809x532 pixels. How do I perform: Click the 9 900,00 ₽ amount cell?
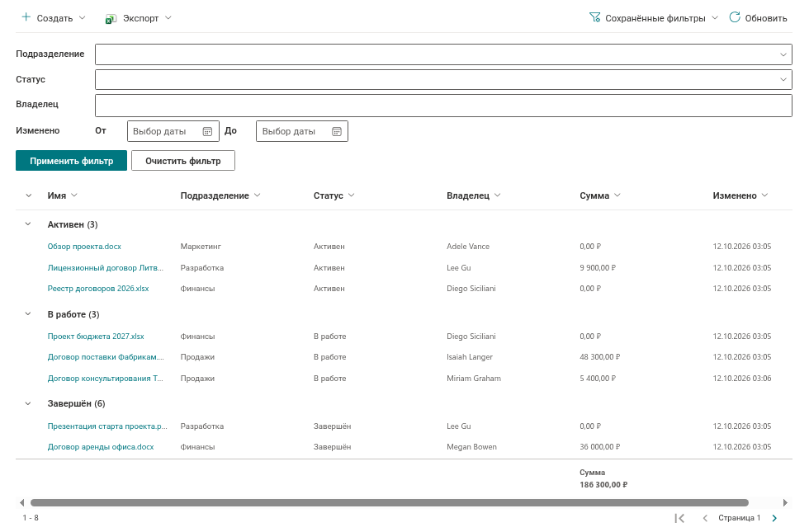(x=598, y=267)
